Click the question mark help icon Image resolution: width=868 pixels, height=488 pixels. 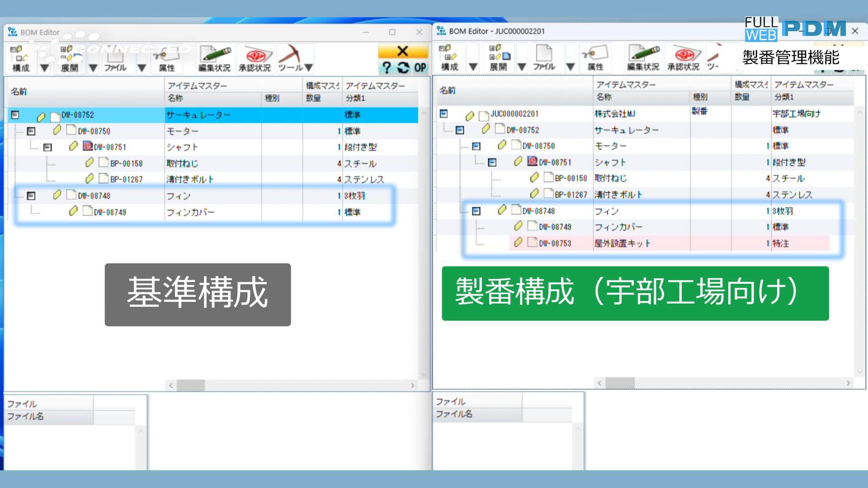click(386, 69)
